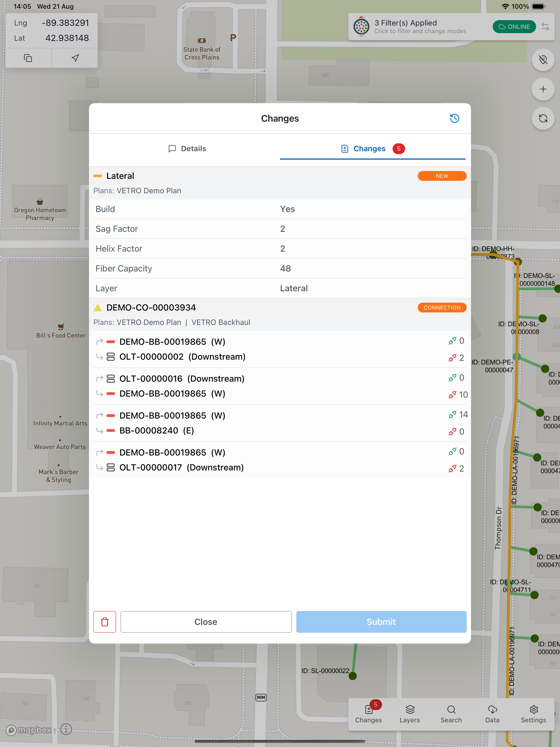Tap the latitude value 42.938148

point(67,38)
